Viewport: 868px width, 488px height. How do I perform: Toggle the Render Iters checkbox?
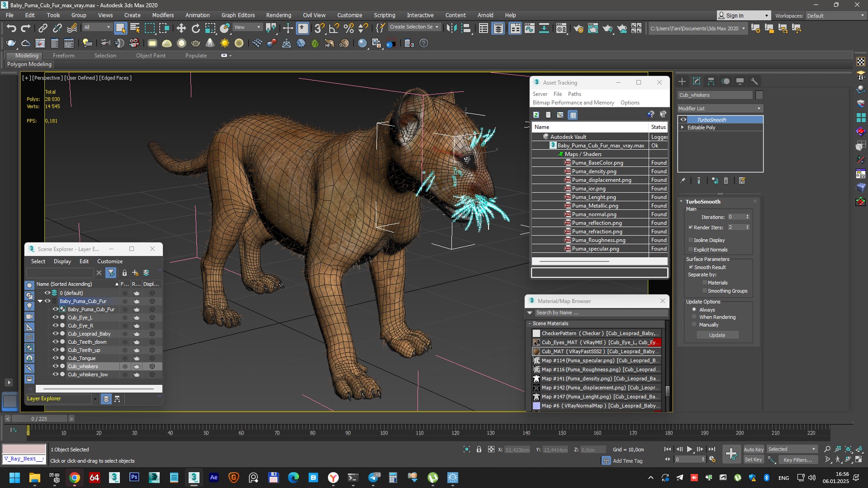click(x=691, y=227)
